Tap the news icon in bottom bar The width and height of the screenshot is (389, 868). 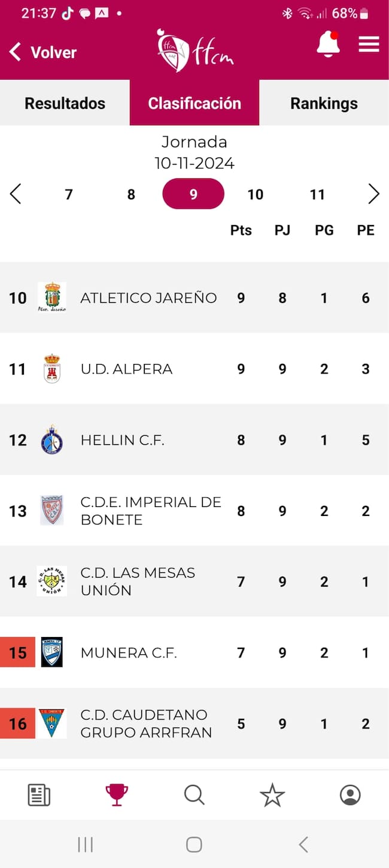pos(39,795)
